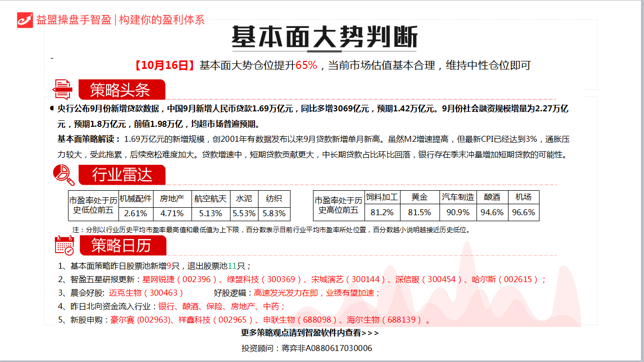Open the 策略日历 red header banner

(x=121, y=246)
